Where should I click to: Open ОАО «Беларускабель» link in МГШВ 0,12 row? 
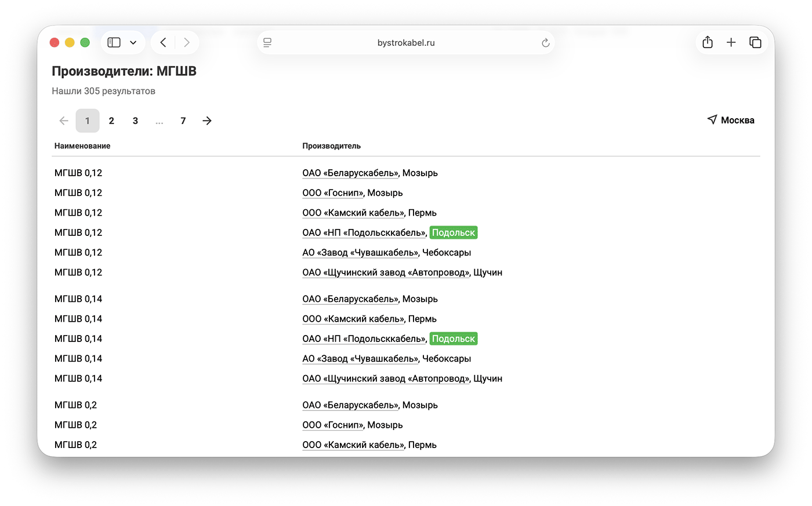pos(350,173)
